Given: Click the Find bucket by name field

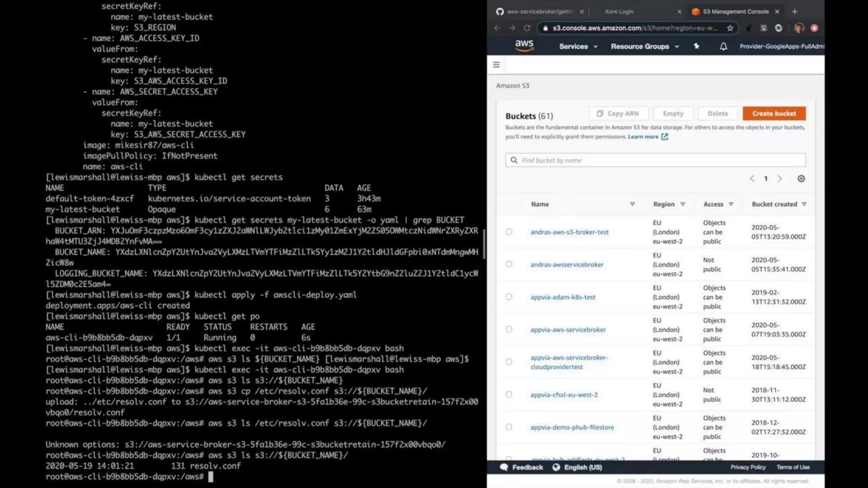Looking at the screenshot, I should [x=655, y=160].
